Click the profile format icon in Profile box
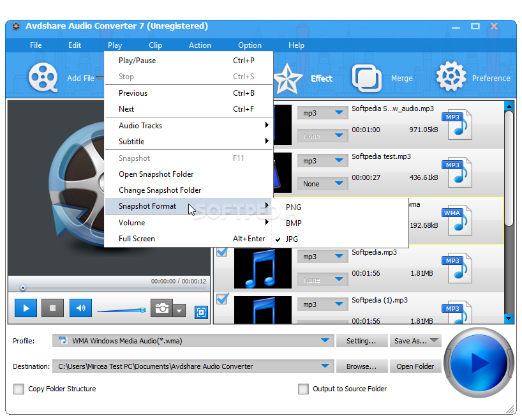The image size is (522, 420). (63, 340)
